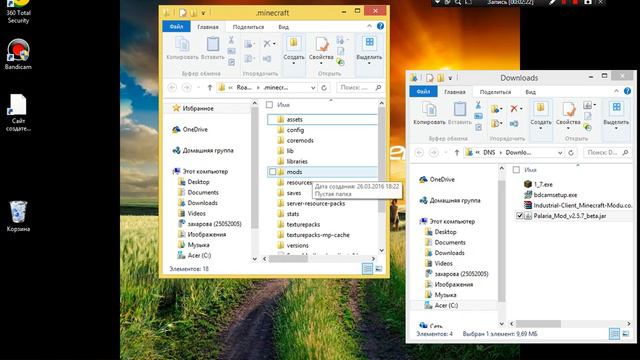Open Файл tab in .minecraft window

pos(176,27)
